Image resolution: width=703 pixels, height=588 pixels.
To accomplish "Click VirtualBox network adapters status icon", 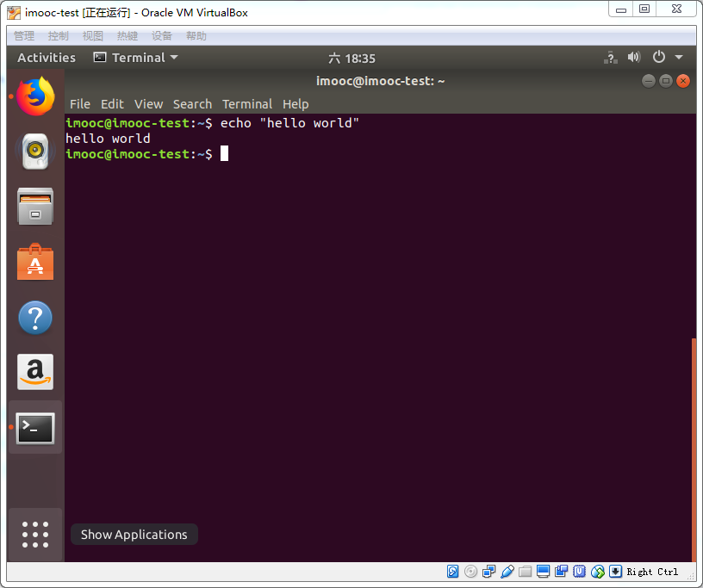I will [x=488, y=572].
